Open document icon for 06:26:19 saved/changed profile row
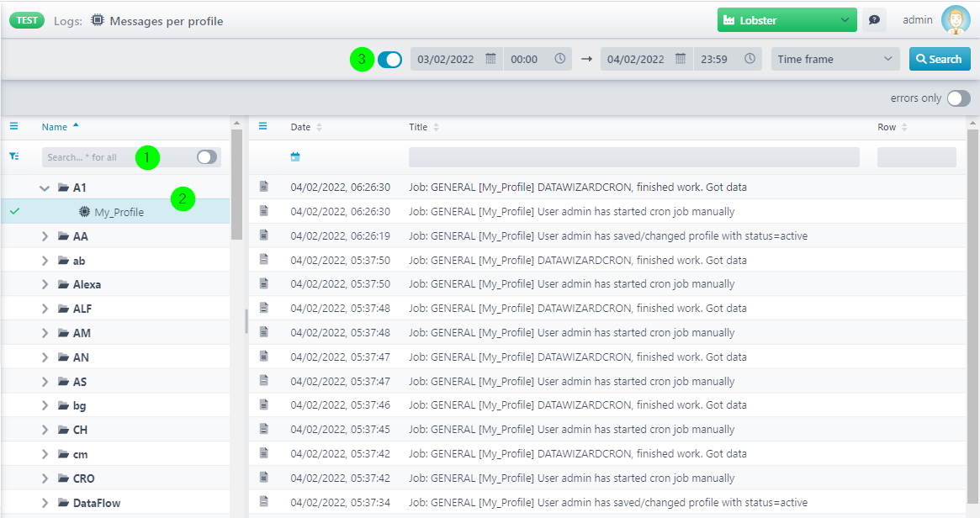This screenshot has width=980, height=518. pos(264,235)
